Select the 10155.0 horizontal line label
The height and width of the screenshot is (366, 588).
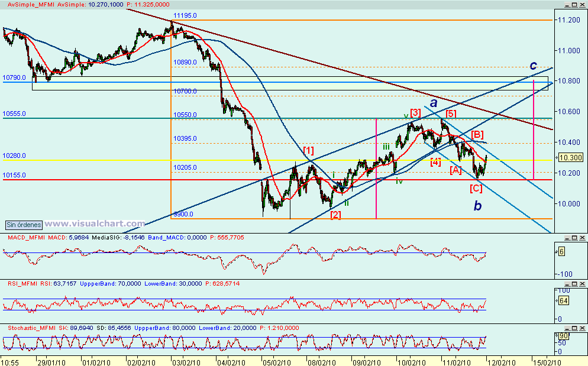coord(14,176)
